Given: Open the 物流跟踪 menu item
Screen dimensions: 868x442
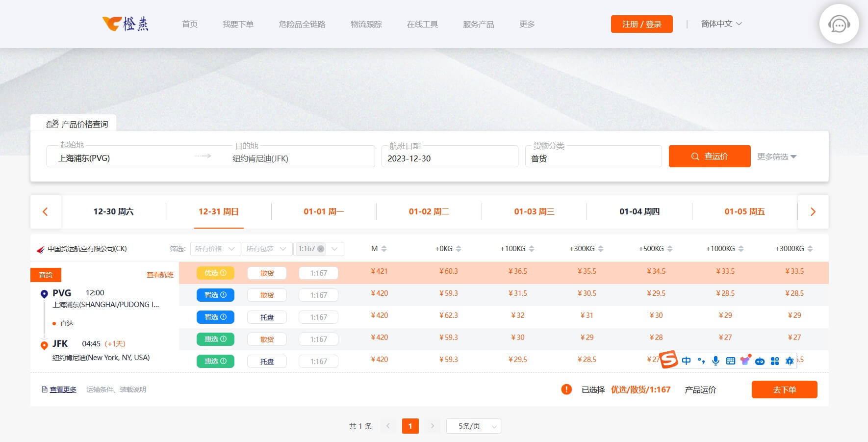Looking at the screenshot, I should 366,24.
